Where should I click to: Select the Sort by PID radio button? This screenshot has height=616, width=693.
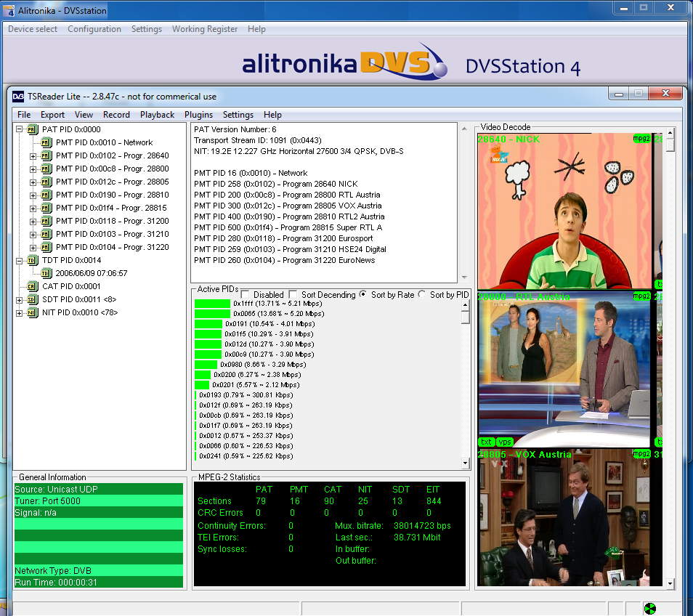pos(422,295)
